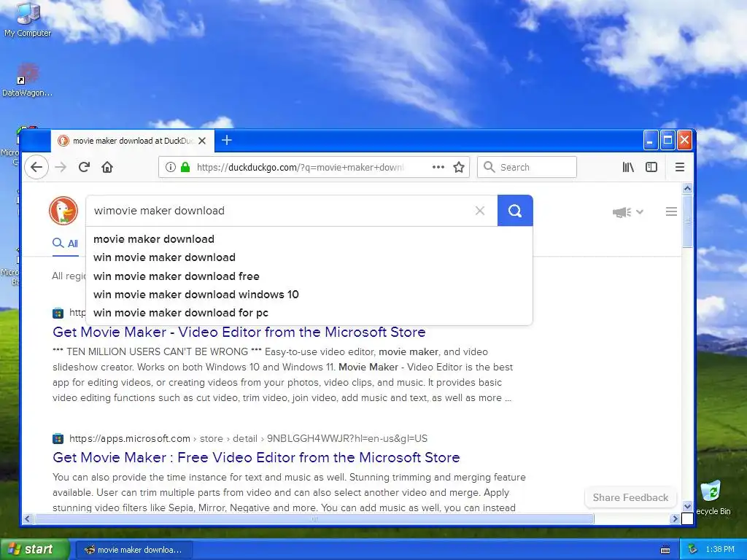
Task: Click the system tray notification icon
Action: pos(693,550)
